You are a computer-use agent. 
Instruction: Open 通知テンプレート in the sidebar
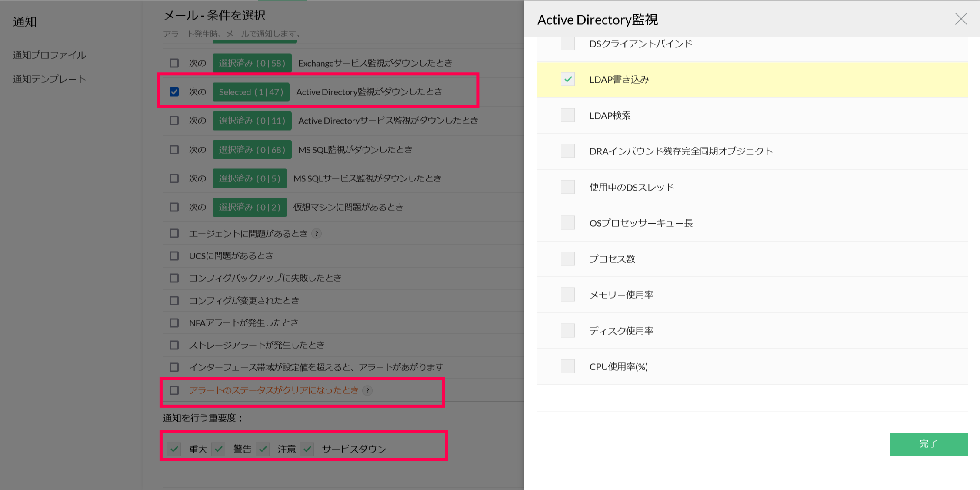[50, 79]
